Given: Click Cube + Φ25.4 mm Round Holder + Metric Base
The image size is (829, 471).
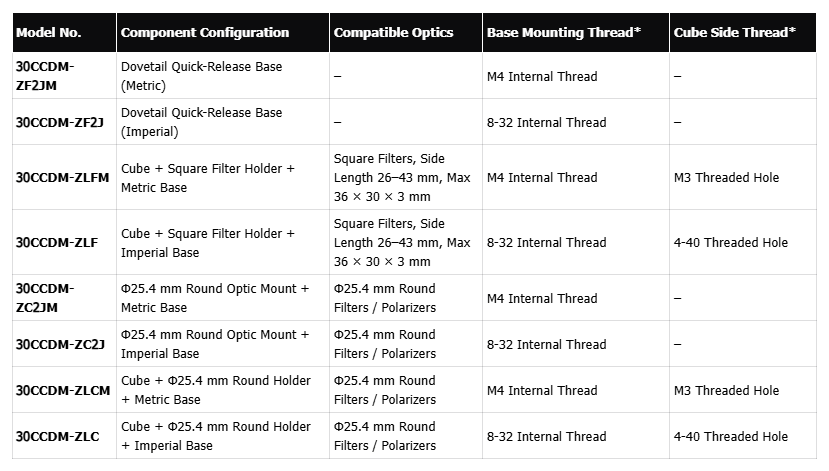Looking at the screenshot, I should [216, 390].
